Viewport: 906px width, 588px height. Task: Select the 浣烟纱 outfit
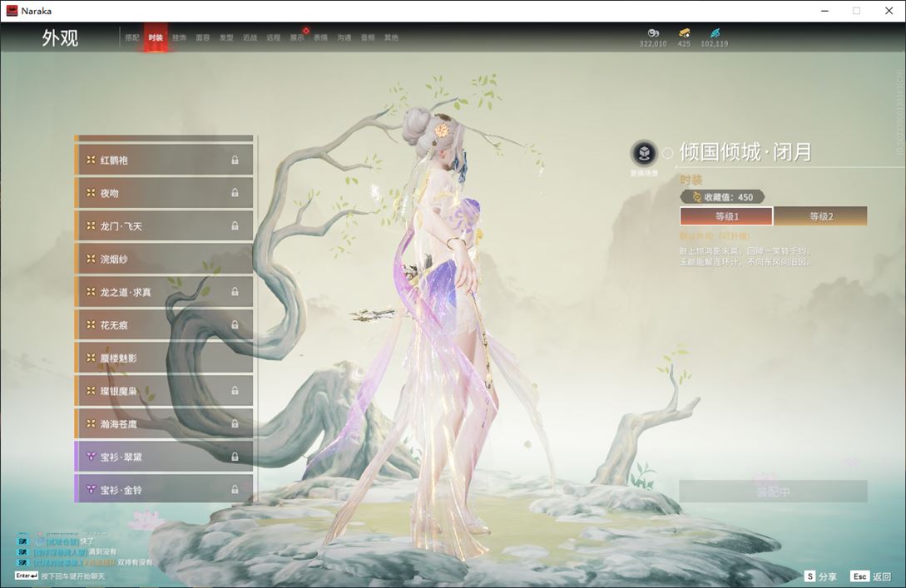164,259
